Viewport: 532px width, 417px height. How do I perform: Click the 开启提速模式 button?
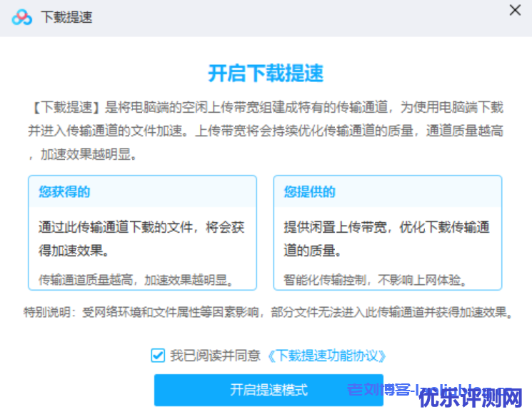(268, 390)
